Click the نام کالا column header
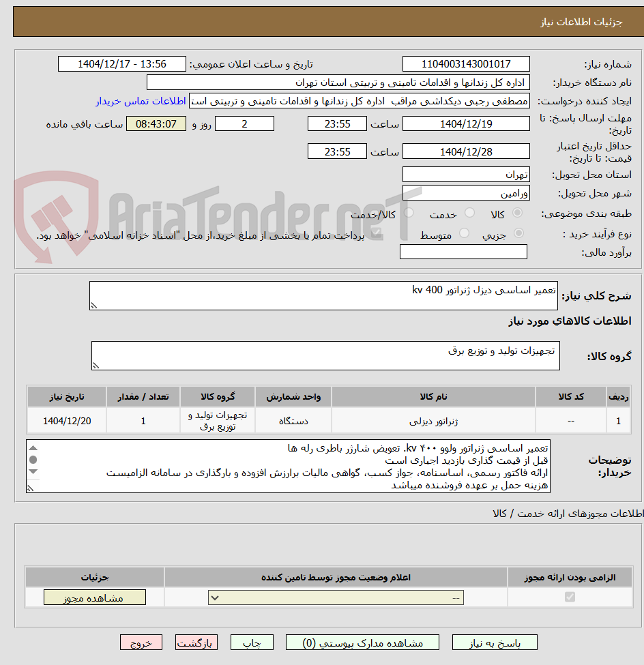 coord(433,396)
